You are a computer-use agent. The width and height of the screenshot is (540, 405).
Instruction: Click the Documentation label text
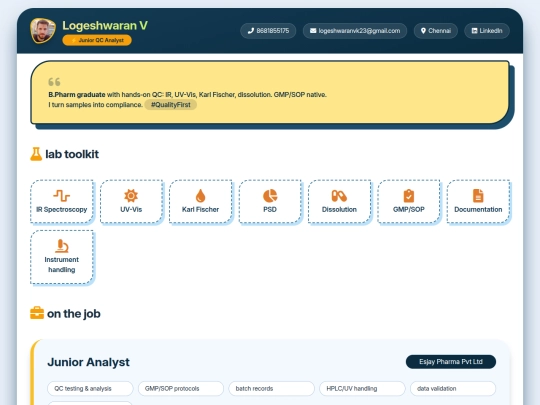pyautogui.click(x=478, y=209)
